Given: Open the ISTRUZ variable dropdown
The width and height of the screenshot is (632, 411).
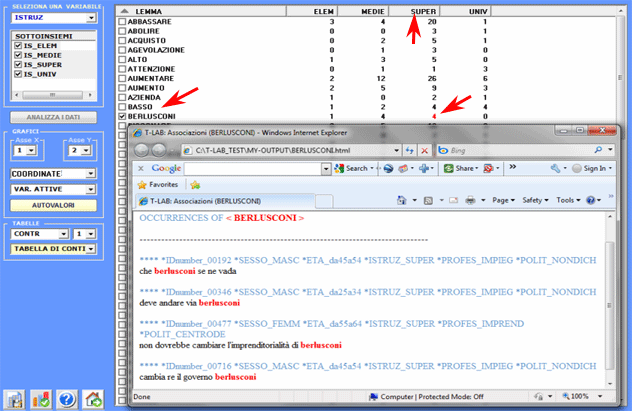Looking at the screenshot, I should click(x=91, y=18).
